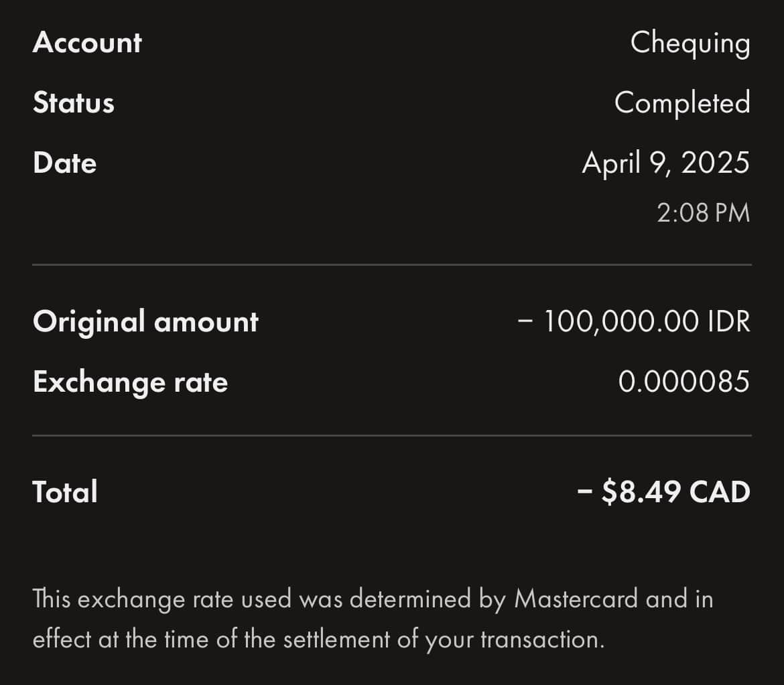
Task: Click the Original amount label
Action: [145, 321]
